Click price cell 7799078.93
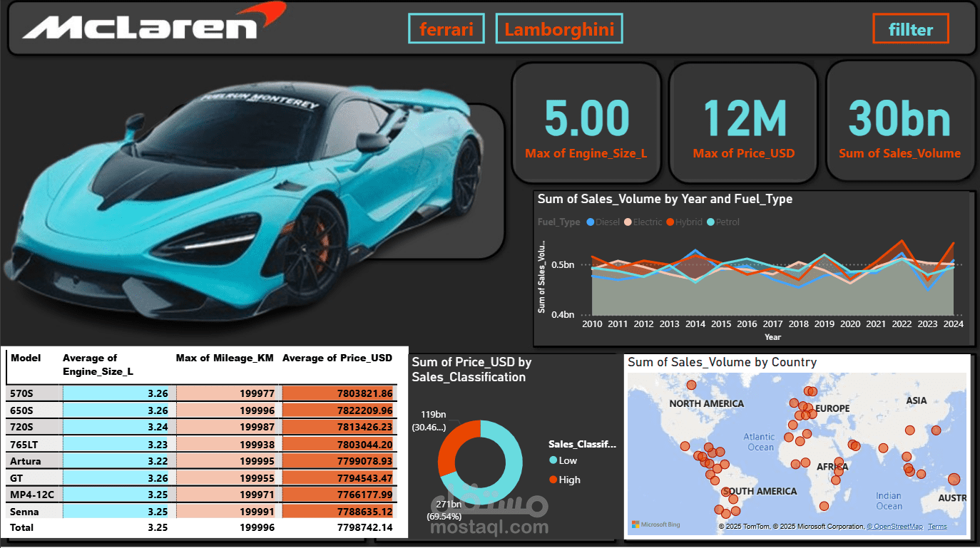 click(x=340, y=461)
